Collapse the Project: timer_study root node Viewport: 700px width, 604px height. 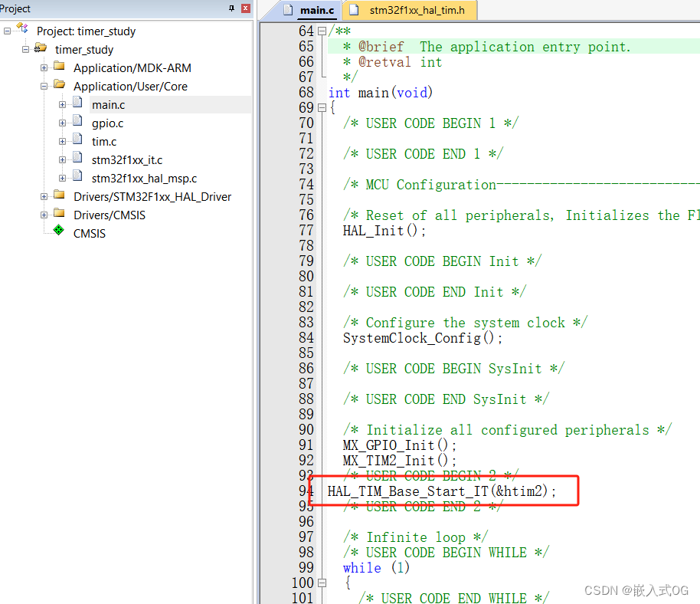pos(7,31)
